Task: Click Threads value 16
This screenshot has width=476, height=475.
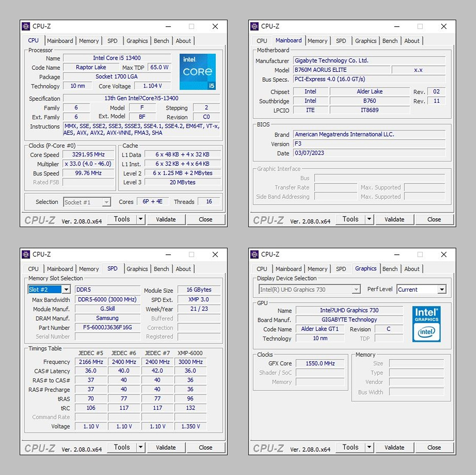Action: pos(209,202)
